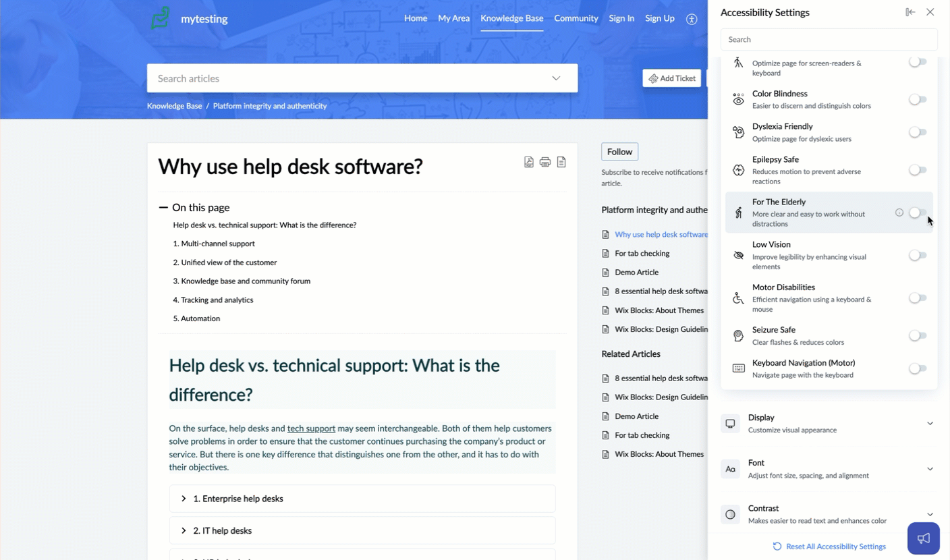Click the Display monitor icon
This screenshot has width=950, height=560.
(730, 424)
